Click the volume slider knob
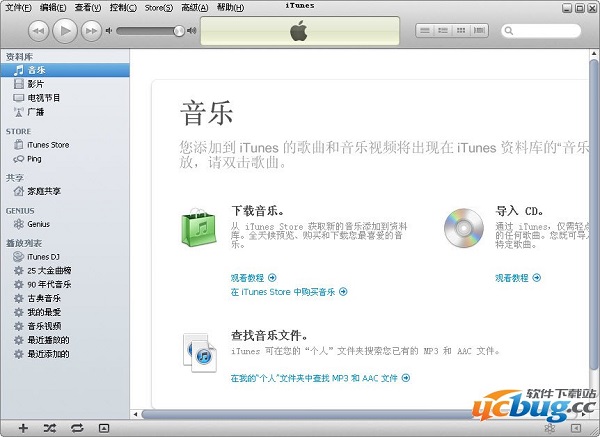This screenshot has height=437, width=600. click(179, 31)
